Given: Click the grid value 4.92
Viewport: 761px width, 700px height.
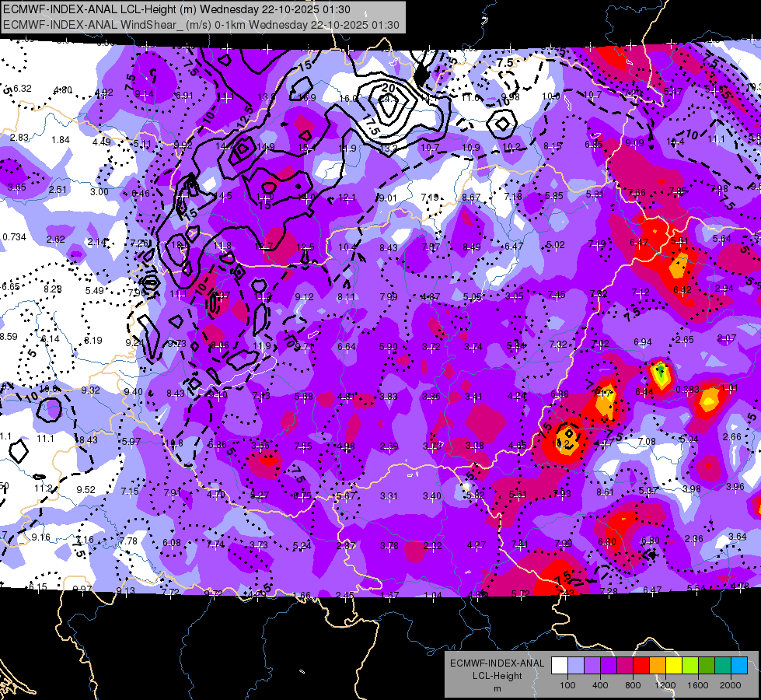Looking at the screenshot, I should click(104, 93).
